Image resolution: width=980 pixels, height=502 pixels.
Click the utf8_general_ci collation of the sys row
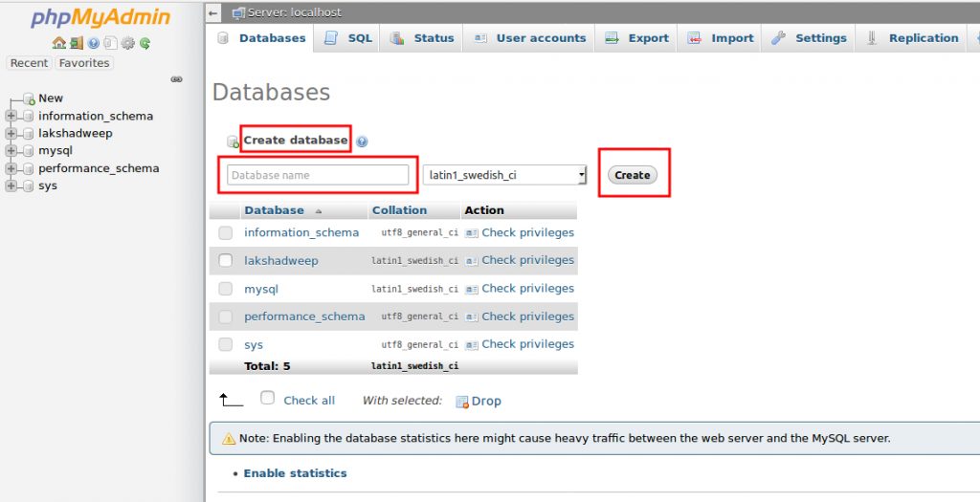click(x=419, y=344)
